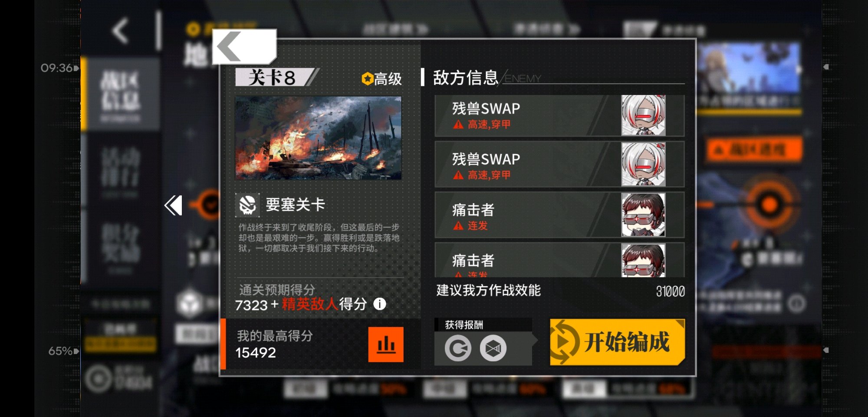868x417 pixels.
Task: Click the 获得报酬 rewards label
Action: tap(464, 325)
